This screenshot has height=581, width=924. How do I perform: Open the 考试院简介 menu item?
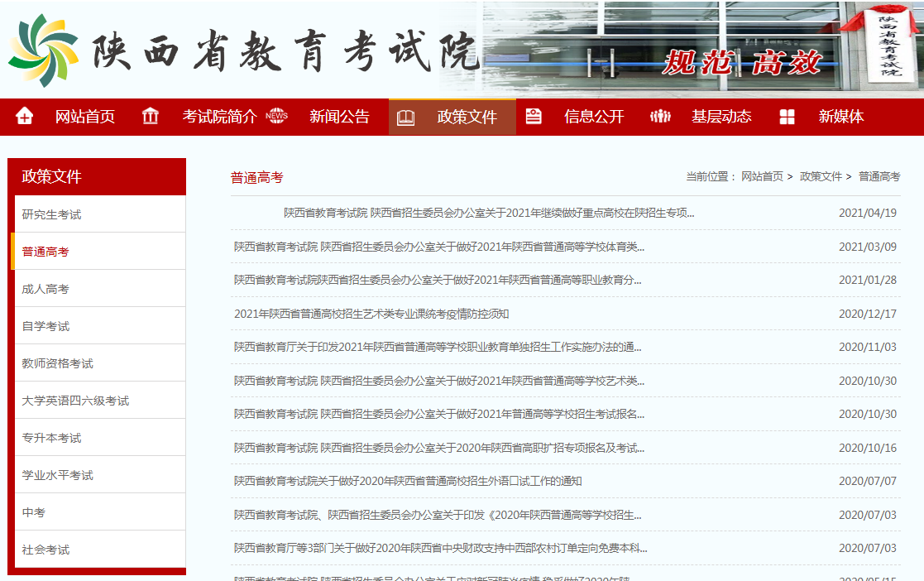(219, 117)
